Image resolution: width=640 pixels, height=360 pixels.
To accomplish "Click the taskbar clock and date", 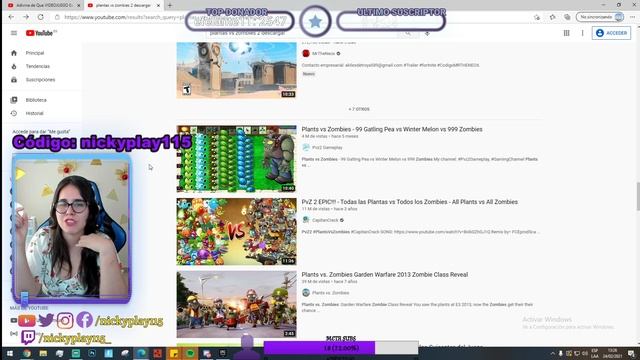I will tap(612, 353).
